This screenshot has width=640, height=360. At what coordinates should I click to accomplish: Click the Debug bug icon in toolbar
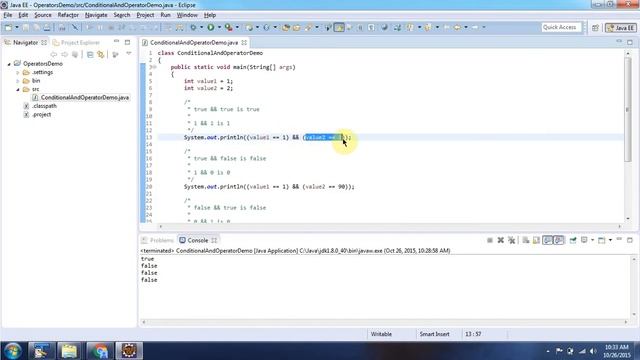[x=193, y=27]
